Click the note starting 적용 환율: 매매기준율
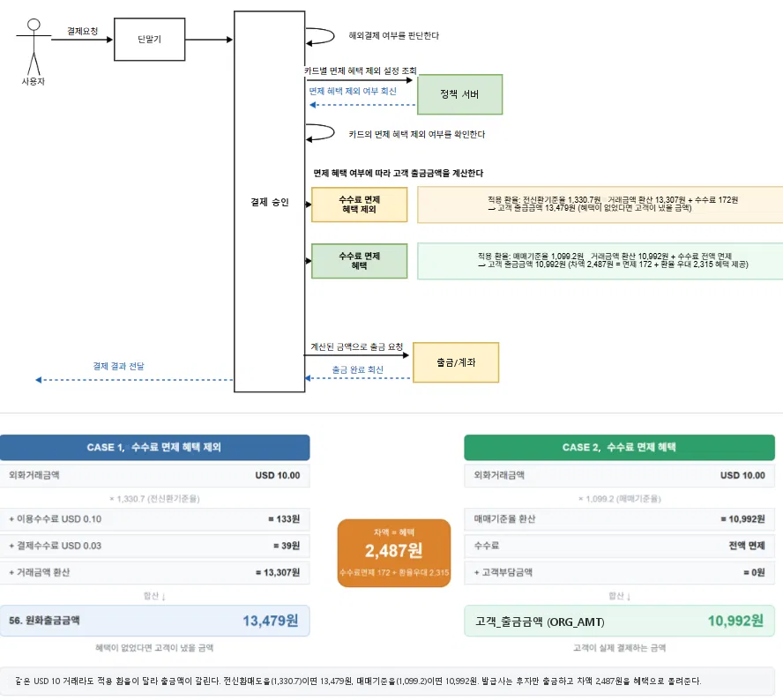783x700 pixels. [600, 261]
